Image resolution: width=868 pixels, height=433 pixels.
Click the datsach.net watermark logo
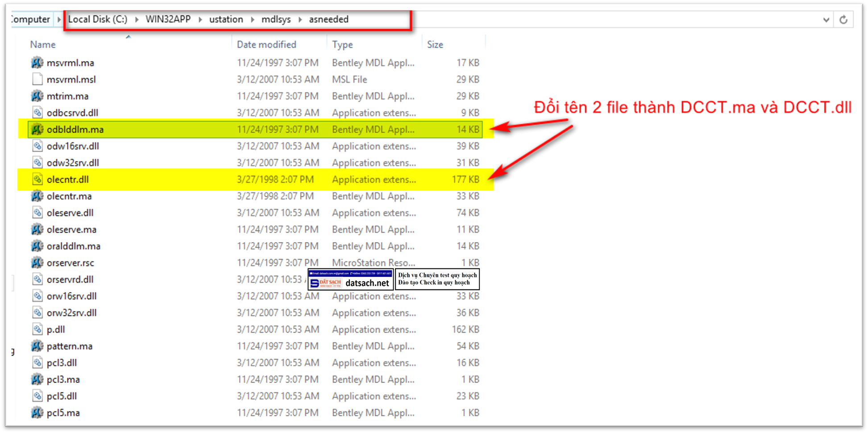point(350,280)
